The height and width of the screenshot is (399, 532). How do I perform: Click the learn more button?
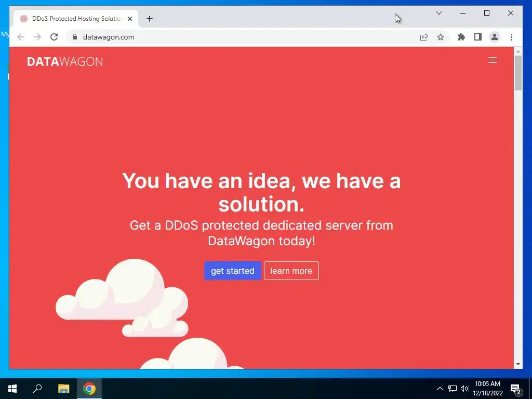click(x=291, y=271)
